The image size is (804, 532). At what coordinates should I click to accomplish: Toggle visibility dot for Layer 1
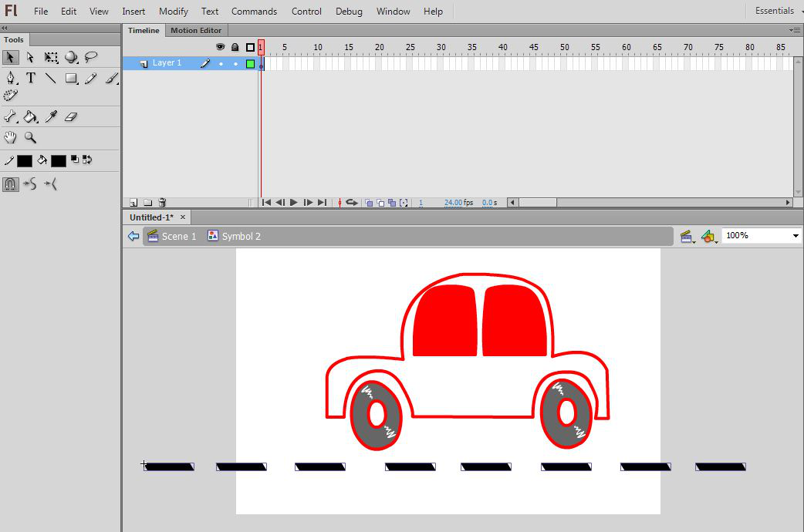(x=221, y=64)
